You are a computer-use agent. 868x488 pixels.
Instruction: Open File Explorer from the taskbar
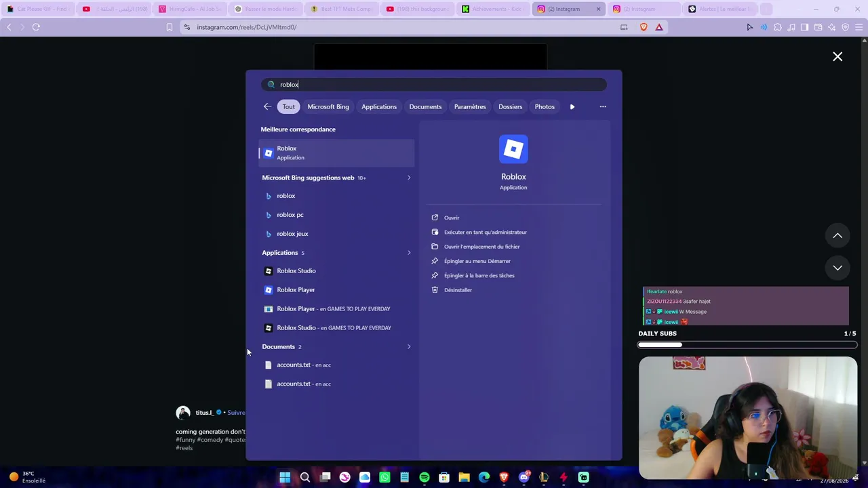tap(464, 477)
